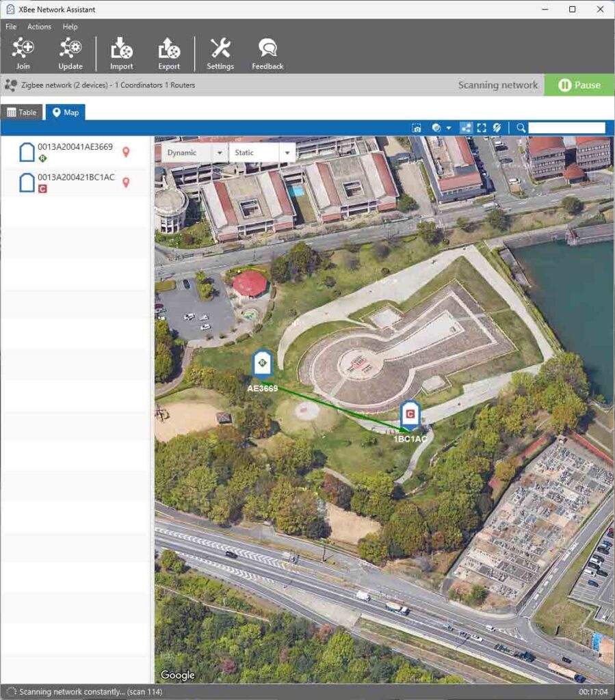This screenshot has width=615, height=700.
Task: Click the 1BC1AC map label
Action: click(x=410, y=439)
